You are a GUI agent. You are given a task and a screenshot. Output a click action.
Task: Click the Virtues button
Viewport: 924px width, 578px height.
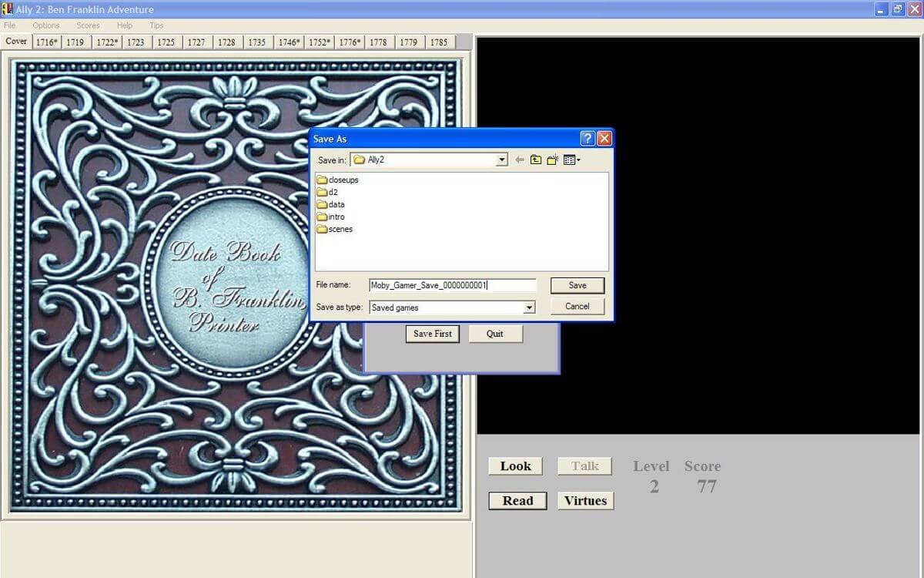[x=585, y=501]
